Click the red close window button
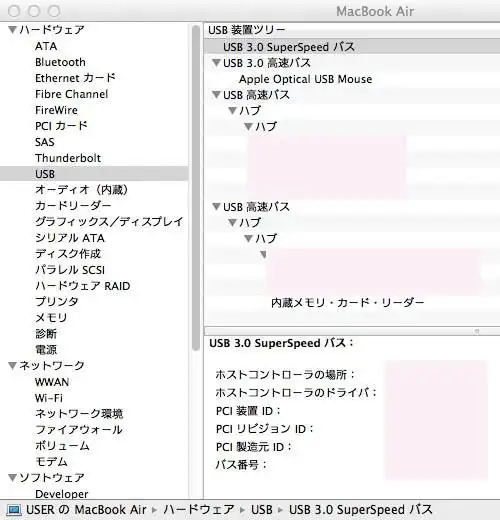Viewport: 500px width, 520px height. pos(14,11)
